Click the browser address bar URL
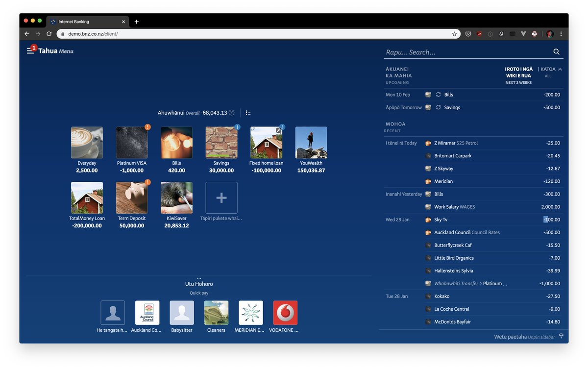588x369 pixels. coord(93,34)
